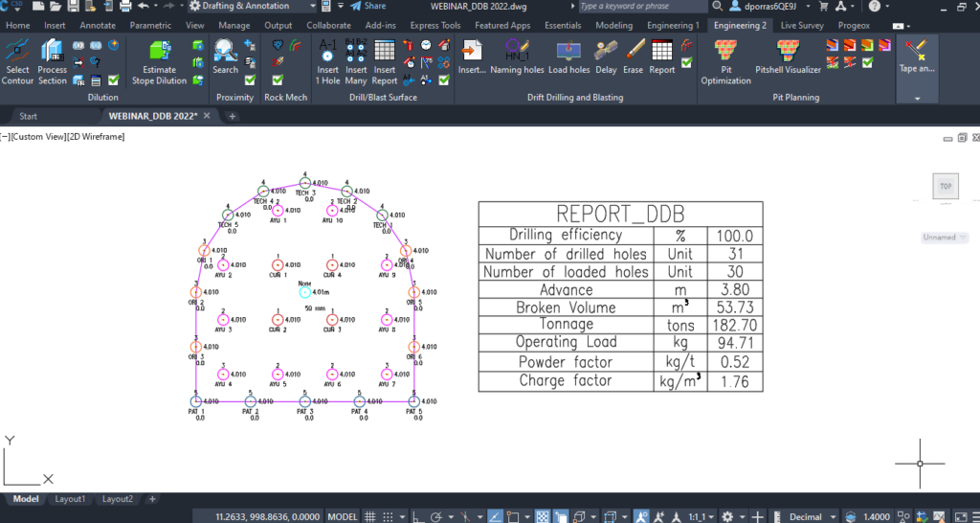Click the Save icon in quick access toolbar

point(73,7)
